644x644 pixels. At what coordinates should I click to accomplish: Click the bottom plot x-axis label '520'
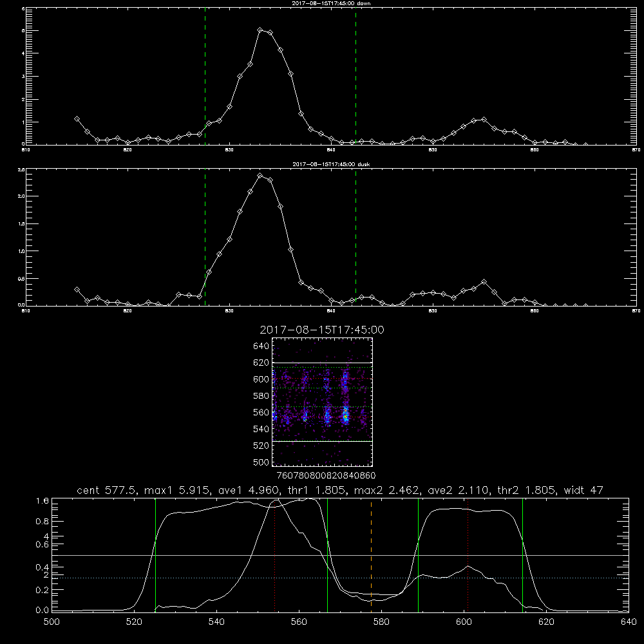click(x=134, y=622)
